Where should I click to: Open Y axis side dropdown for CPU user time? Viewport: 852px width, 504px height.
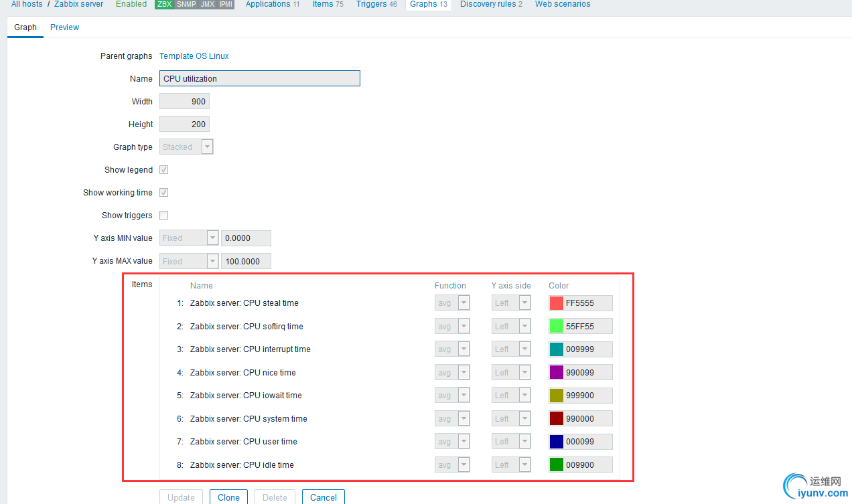tap(511, 442)
